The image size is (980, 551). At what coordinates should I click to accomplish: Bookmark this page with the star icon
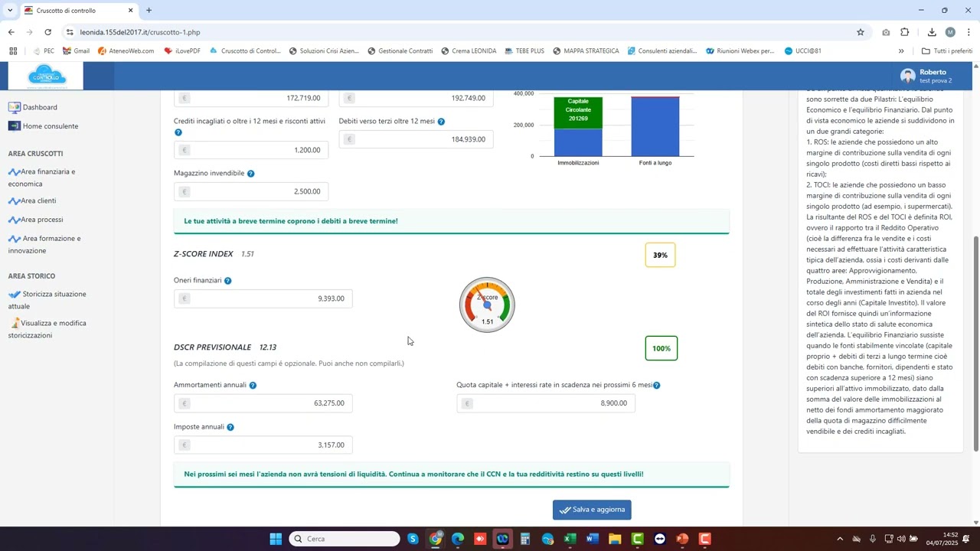861,32
